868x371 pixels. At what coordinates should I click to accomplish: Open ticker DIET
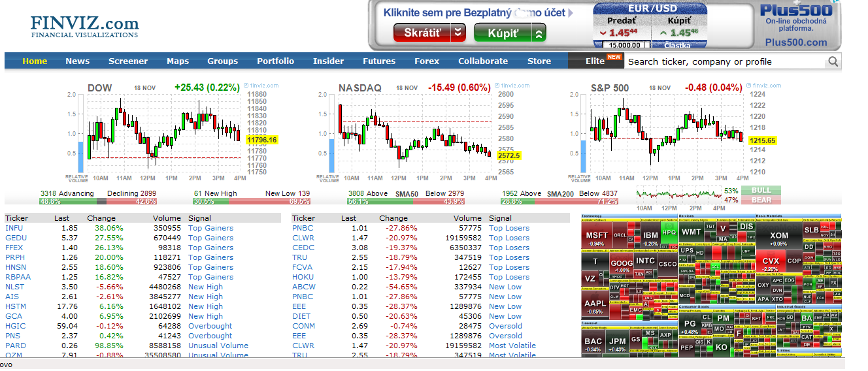[301, 316]
